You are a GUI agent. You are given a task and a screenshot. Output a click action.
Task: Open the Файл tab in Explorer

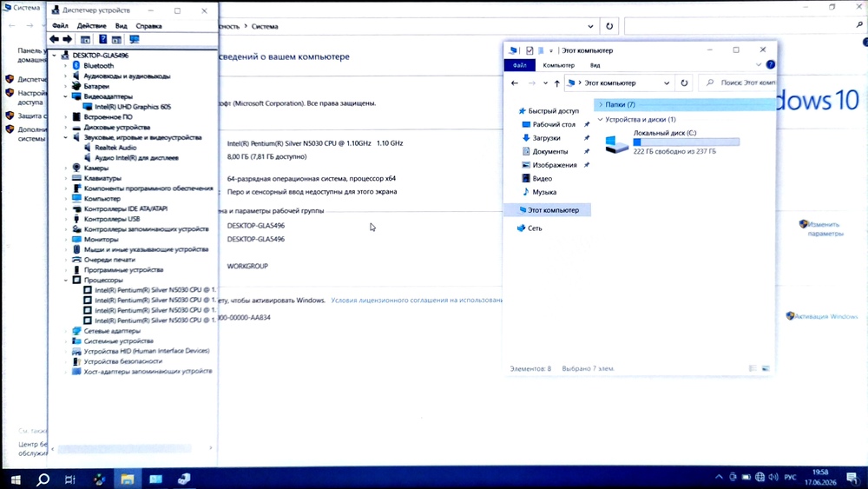pos(519,65)
